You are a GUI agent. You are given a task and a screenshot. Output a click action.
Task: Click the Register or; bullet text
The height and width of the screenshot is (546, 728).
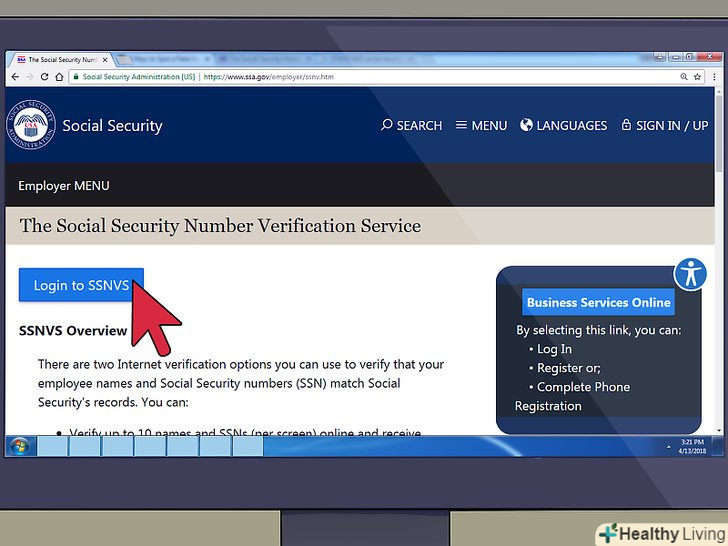click(x=569, y=368)
